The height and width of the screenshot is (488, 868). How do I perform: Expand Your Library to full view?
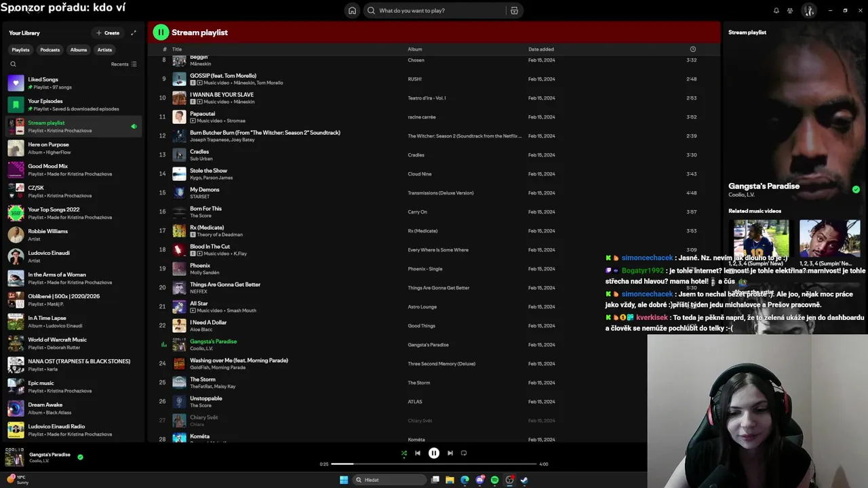[x=134, y=33]
